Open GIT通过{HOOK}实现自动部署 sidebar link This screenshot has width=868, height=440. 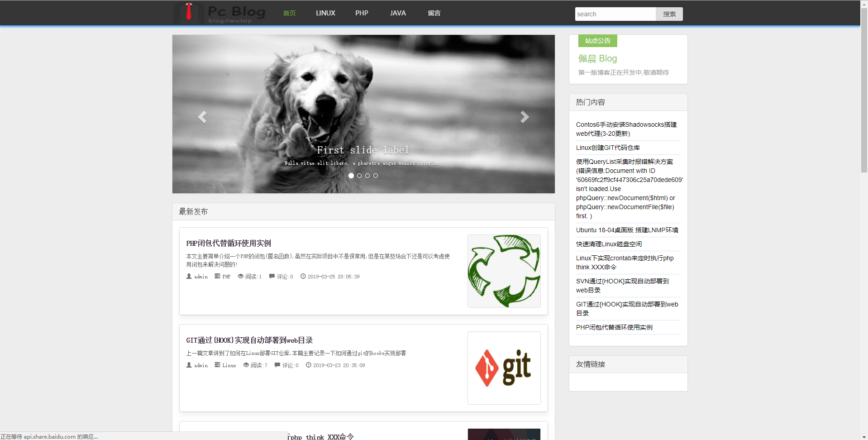point(627,309)
